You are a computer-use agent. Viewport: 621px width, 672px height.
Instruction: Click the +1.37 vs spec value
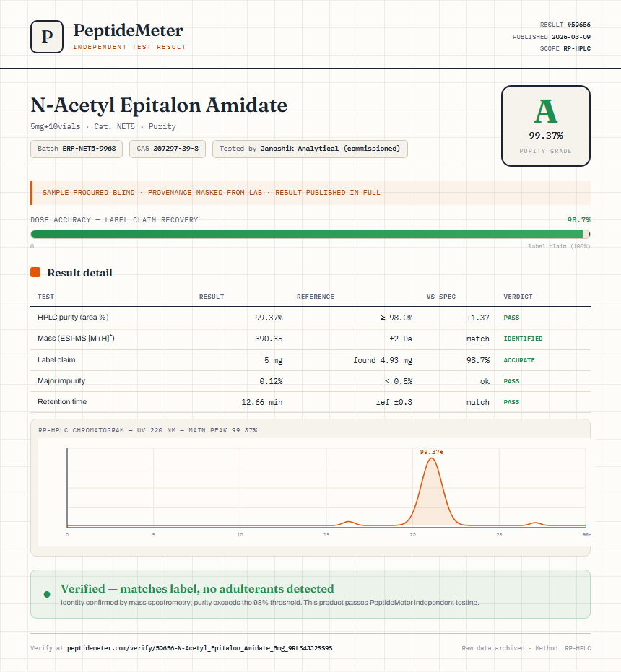coord(478,318)
